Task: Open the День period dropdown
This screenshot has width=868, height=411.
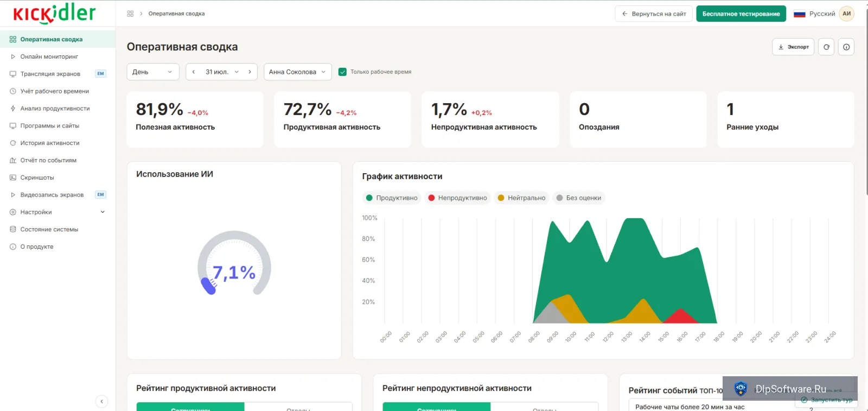Action: (153, 72)
